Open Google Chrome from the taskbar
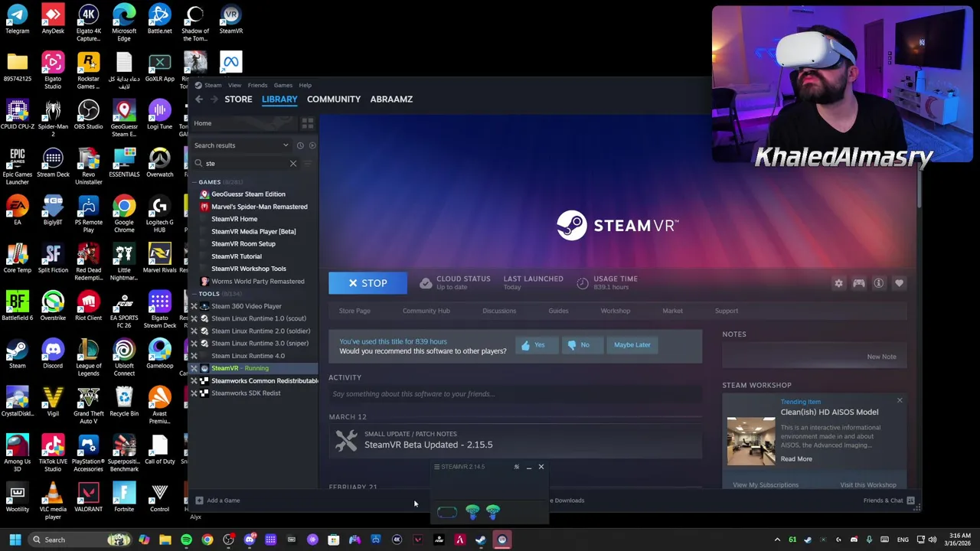Image resolution: width=980 pixels, height=551 pixels. tap(207, 540)
